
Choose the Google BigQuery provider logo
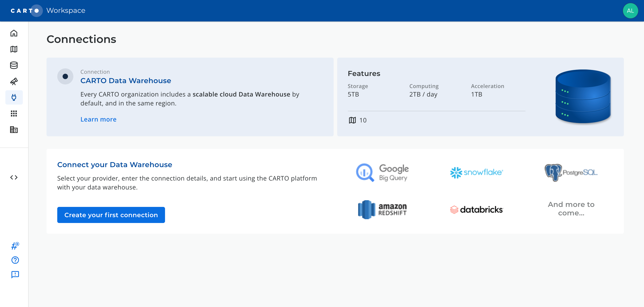(382, 172)
